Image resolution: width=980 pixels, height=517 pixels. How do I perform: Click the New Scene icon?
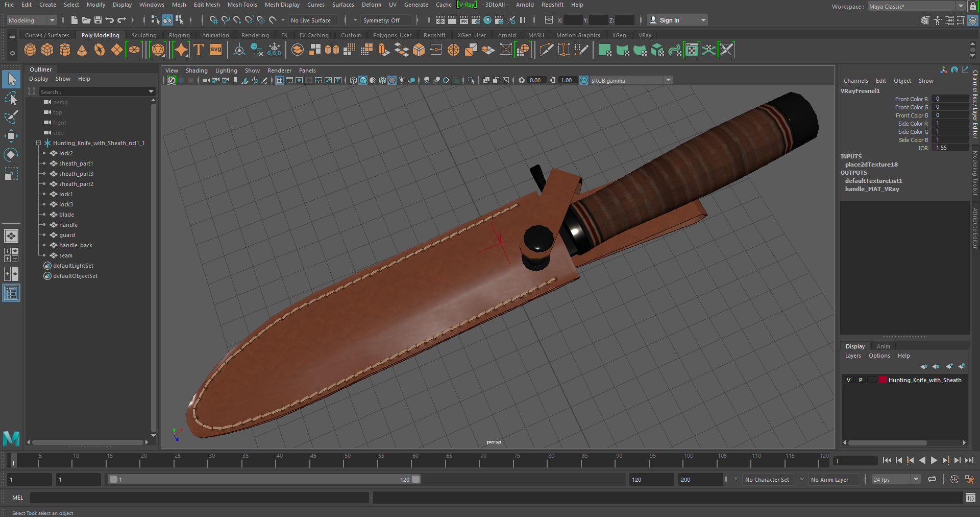point(75,20)
